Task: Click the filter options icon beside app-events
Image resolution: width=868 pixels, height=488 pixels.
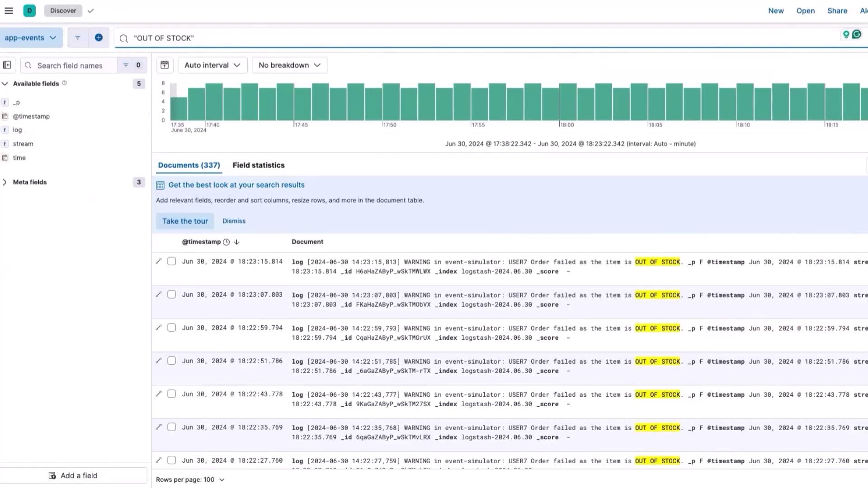Action: (x=77, y=38)
